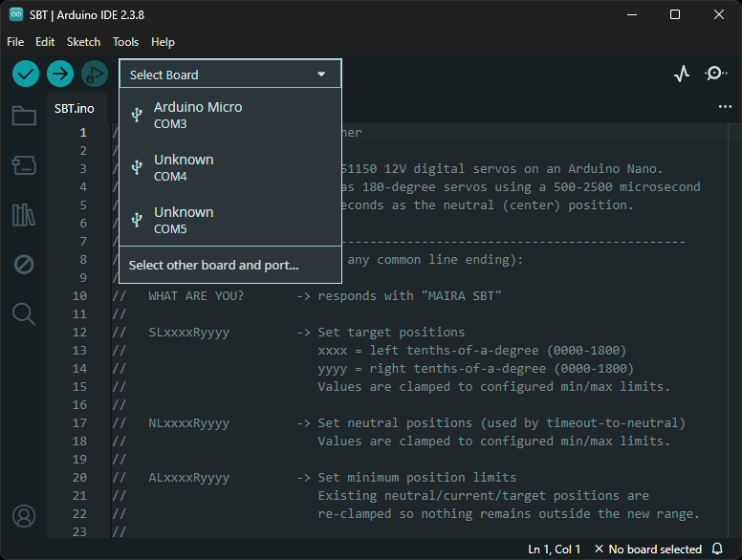Click the notifications bell in status bar
Viewport: 742px width, 560px height.
[717, 549]
